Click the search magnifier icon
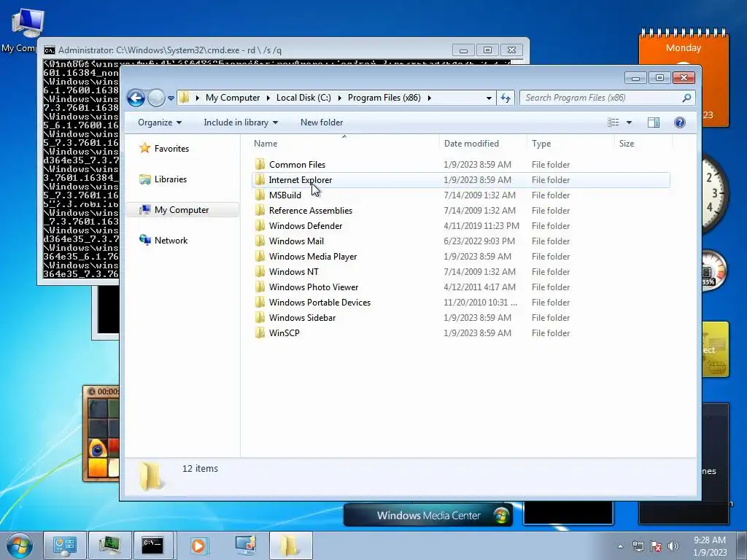The image size is (747, 560). pyautogui.click(x=686, y=98)
